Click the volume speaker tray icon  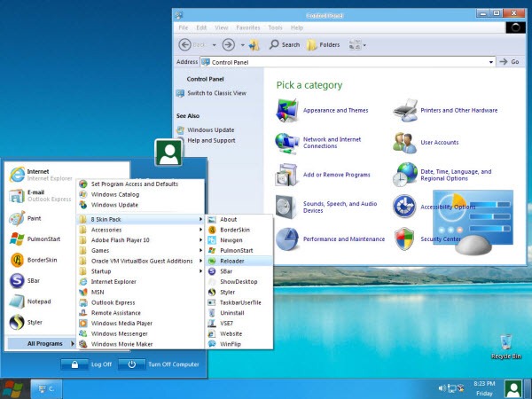coord(442,387)
